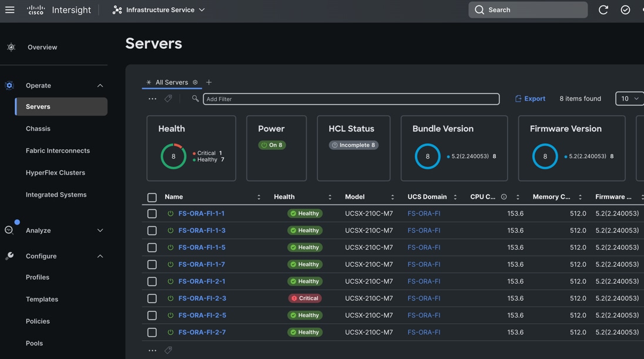
Task: Click the plus icon to add tab
Action: [x=209, y=82]
